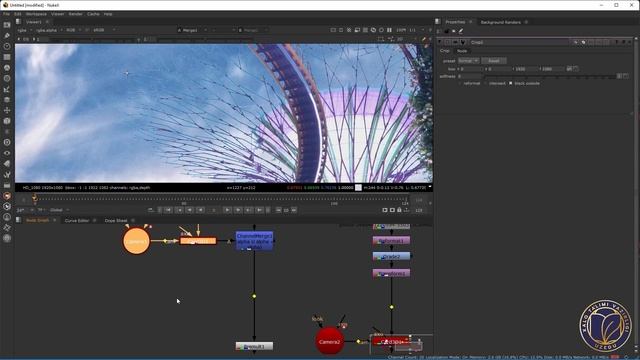The width and height of the screenshot is (640, 360).
Task: Click the Reset button beside preset
Action: [x=494, y=61]
